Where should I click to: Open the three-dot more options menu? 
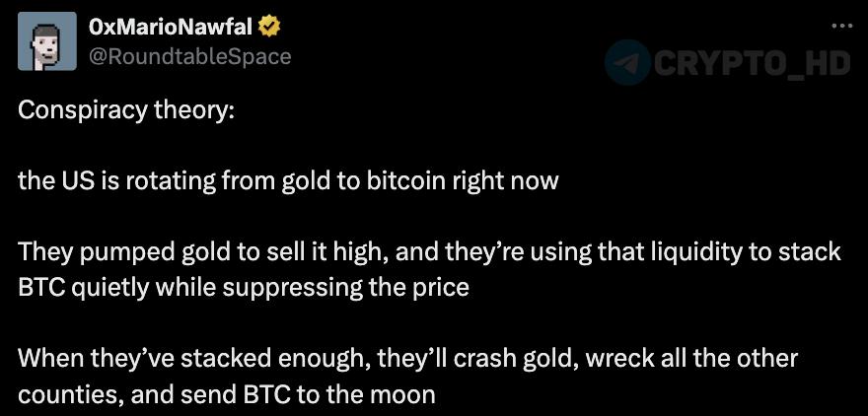tap(840, 27)
